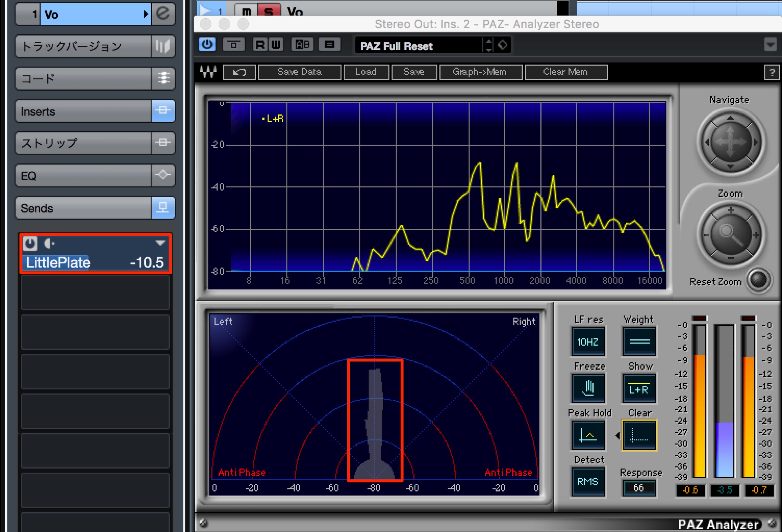Open channel settings e button for Vo

tap(163, 14)
